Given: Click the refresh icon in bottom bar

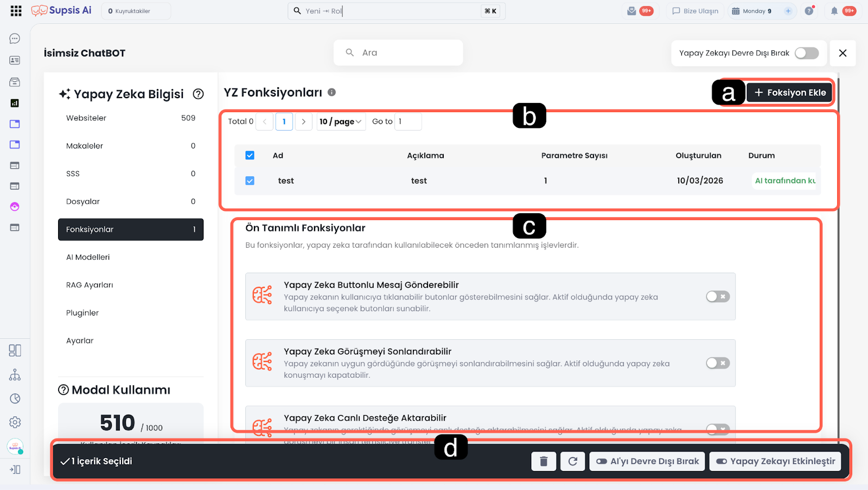Looking at the screenshot, I should pyautogui.click(x=572, y=461).
